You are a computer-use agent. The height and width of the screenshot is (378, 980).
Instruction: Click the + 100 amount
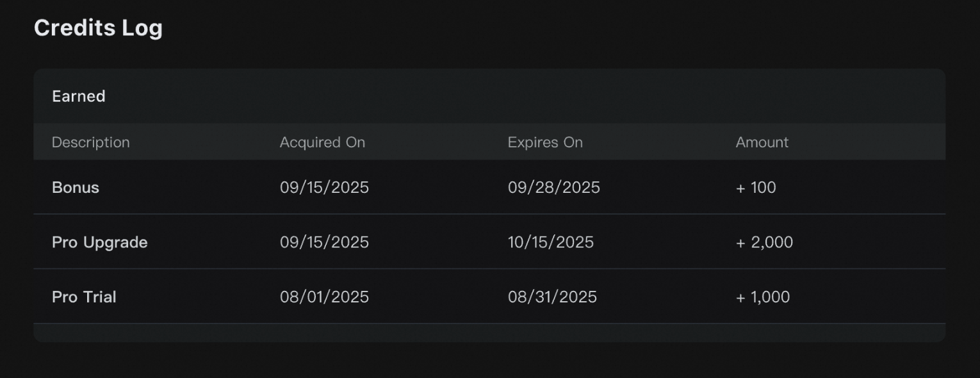(756, 188)
